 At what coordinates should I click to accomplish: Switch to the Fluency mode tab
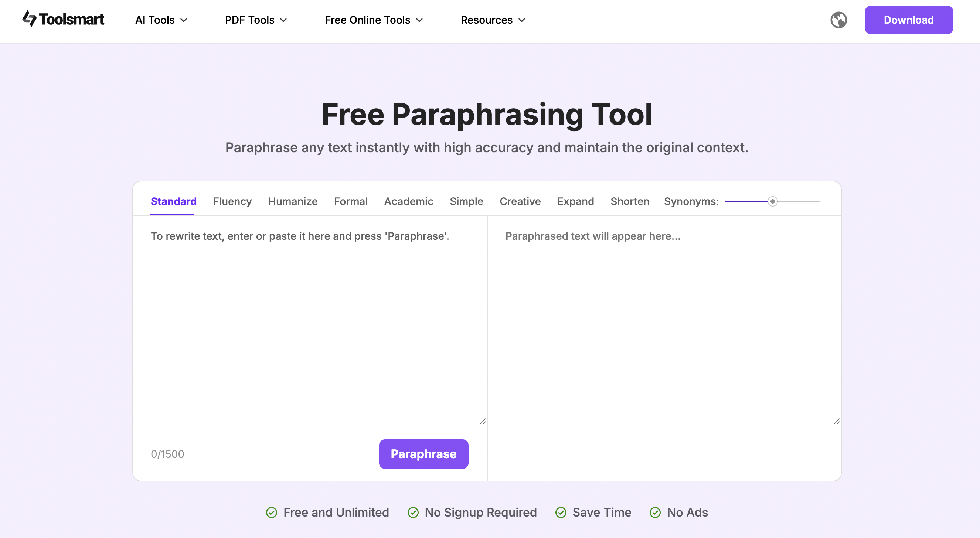232,201
